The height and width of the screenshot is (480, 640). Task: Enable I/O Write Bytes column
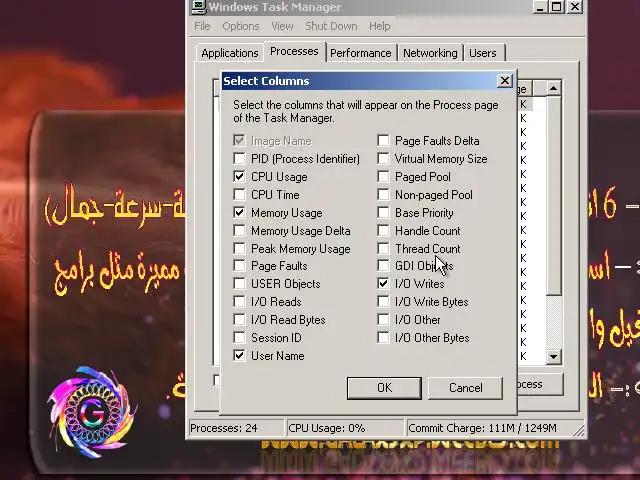383,301
